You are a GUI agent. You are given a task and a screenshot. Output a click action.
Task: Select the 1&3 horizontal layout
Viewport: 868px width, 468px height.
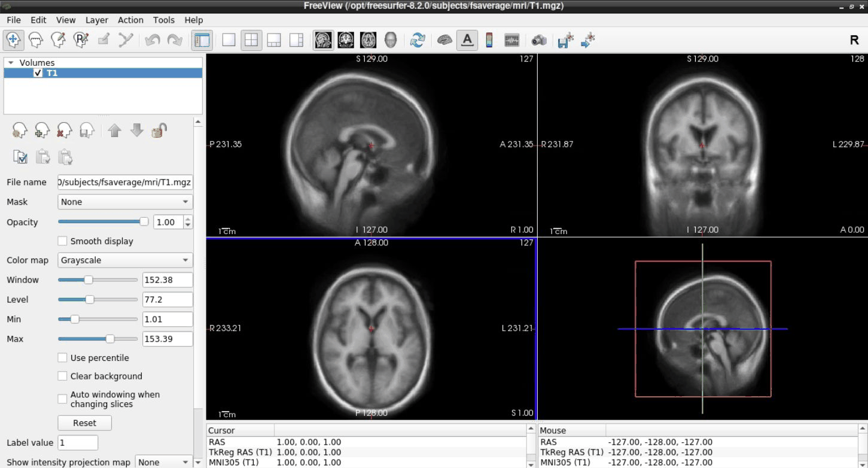coord(274,40)
